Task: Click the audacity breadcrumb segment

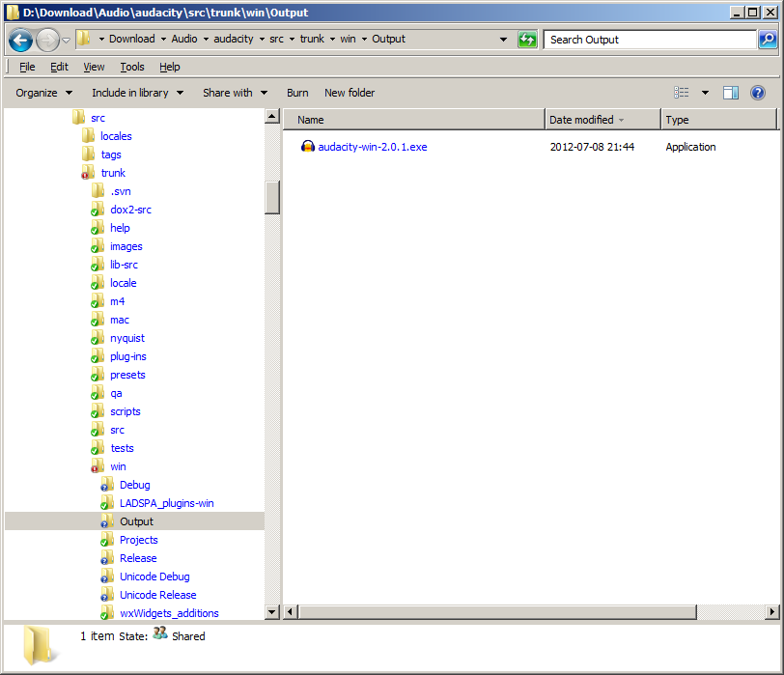Action: pos(234,39)
